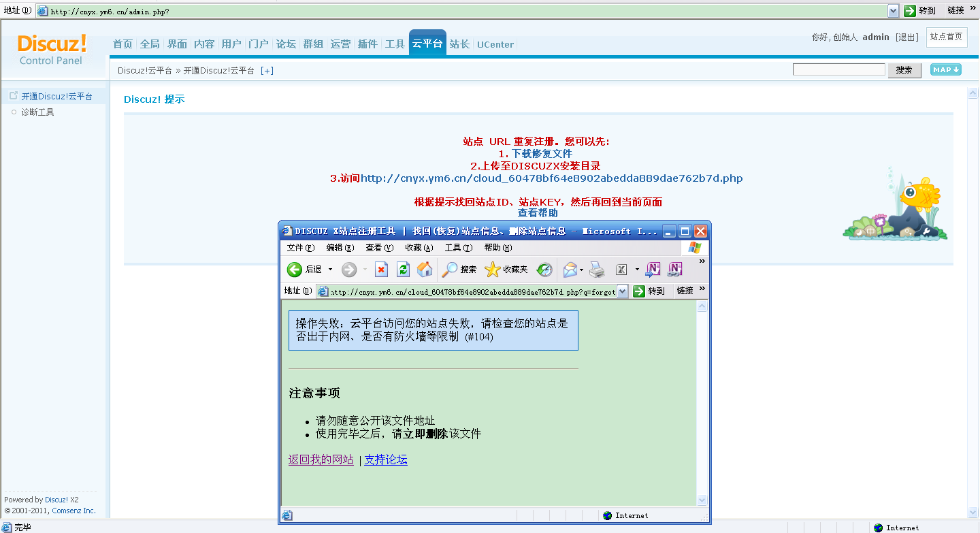Click the green 转到 go arrow in main browser
Screen dimensions: 980x533
coord(910,10)
